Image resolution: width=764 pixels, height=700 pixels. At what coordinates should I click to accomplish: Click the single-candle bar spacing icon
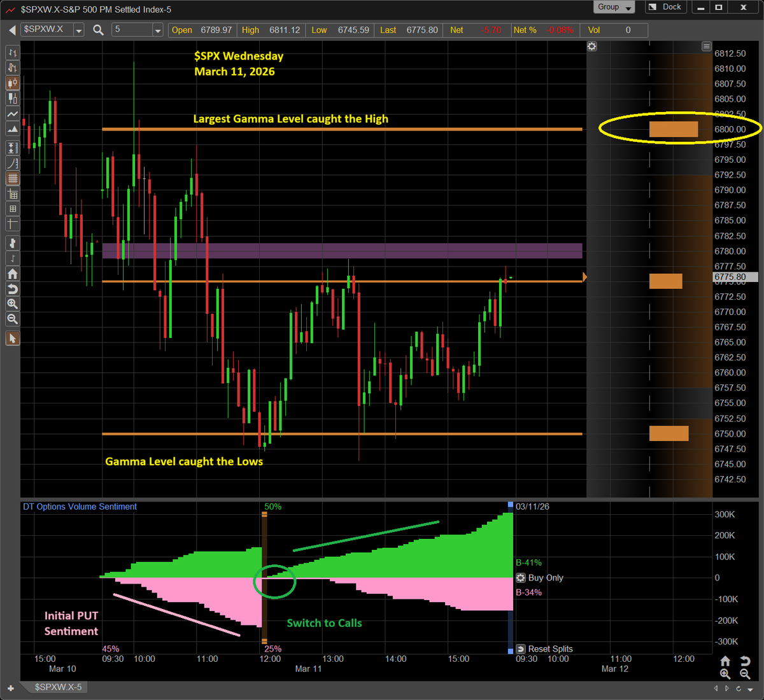(x=12, y=243)
